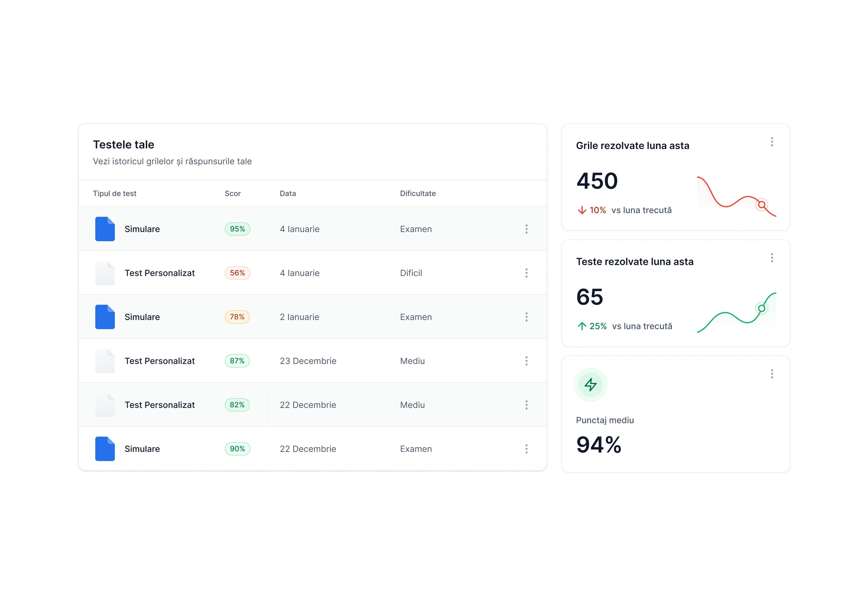Click the gray file icon for 56% Test Personalizat
The width and height of the screenshot is (868, 596).
(x=105, y=273)
